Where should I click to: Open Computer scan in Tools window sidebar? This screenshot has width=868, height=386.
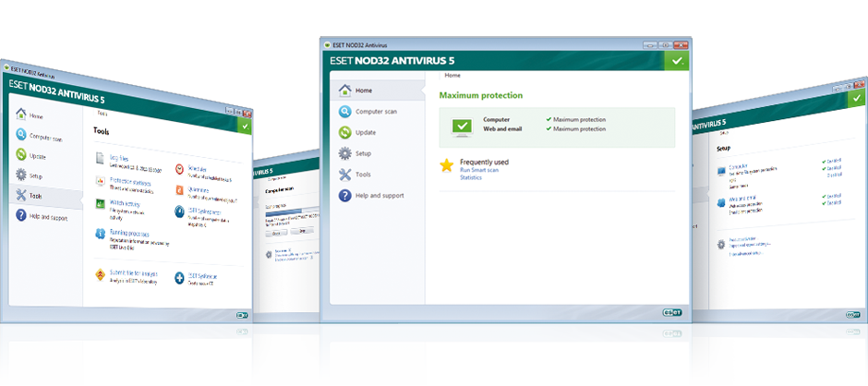tap(46, 138)
